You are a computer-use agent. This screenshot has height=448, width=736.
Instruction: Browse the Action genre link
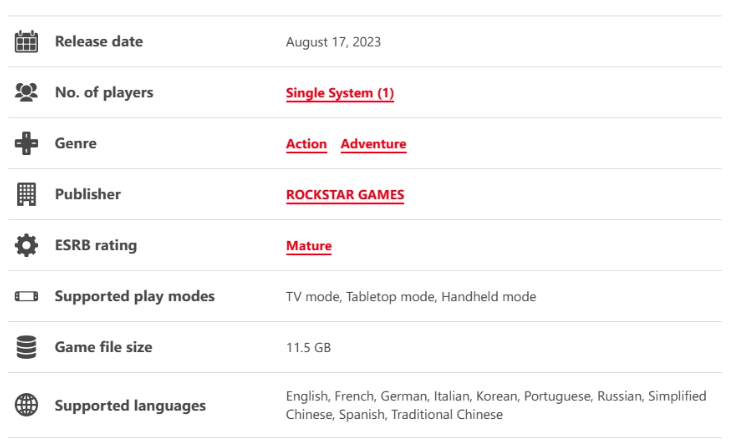click(x=306, y=144)
